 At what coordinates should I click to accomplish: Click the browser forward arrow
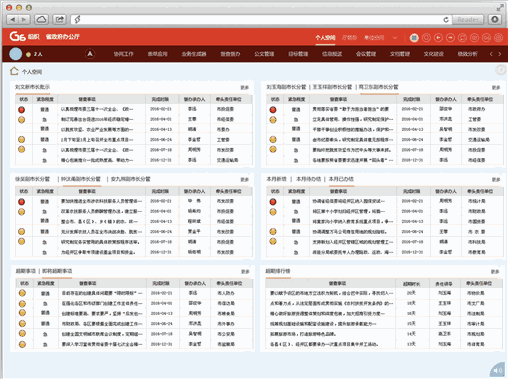[24, 20]
